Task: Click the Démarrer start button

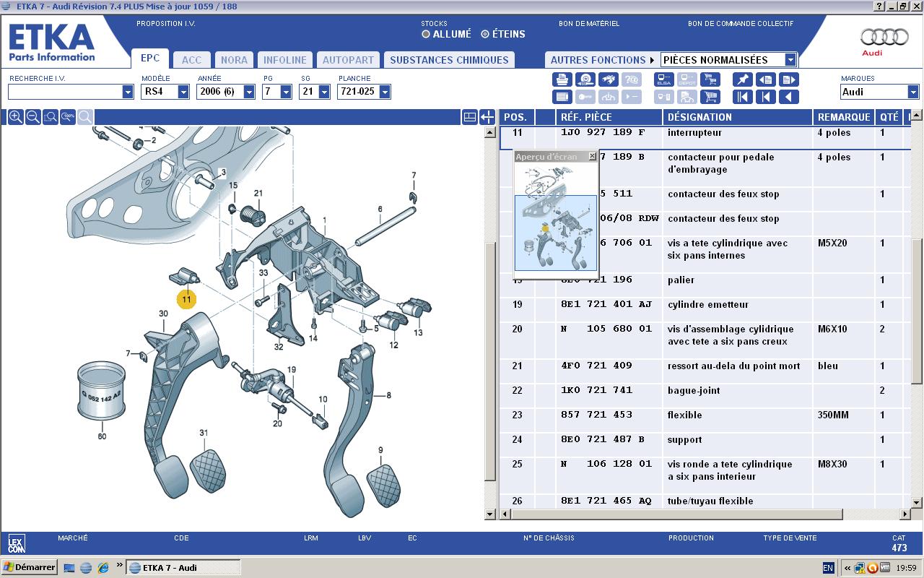Action: 30,567
